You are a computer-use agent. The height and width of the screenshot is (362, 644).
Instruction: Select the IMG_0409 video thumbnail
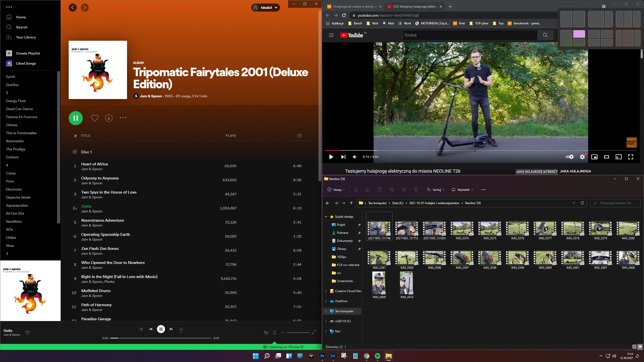click(379, 283)
